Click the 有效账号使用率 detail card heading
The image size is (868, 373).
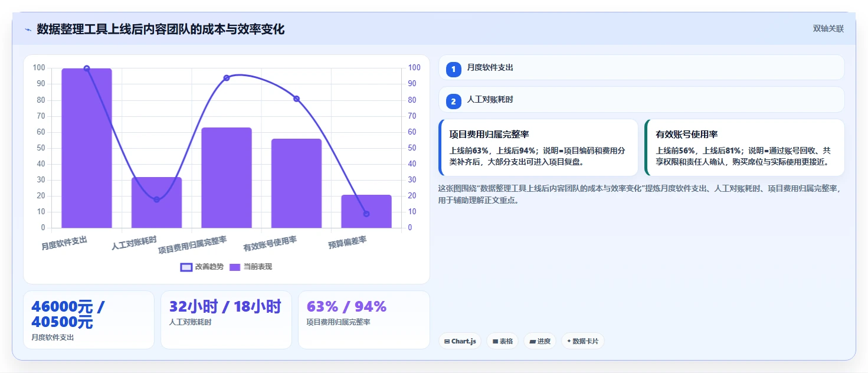click(x=687, y=135)
